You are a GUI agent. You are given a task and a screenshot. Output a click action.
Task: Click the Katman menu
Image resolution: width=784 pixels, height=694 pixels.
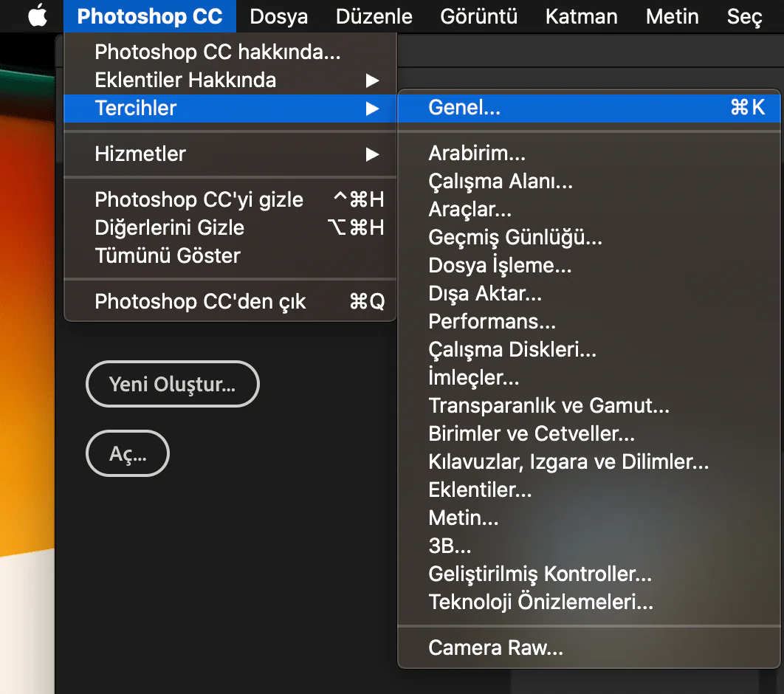(581, 16)
